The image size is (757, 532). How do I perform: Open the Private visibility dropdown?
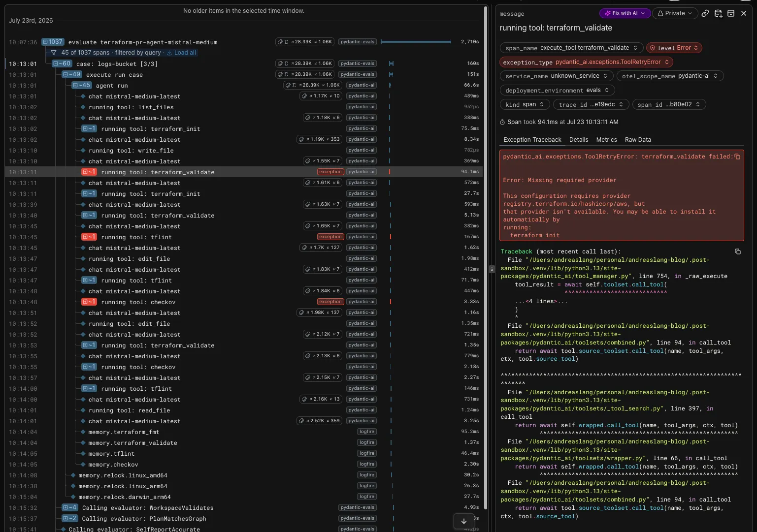(675, 13)
